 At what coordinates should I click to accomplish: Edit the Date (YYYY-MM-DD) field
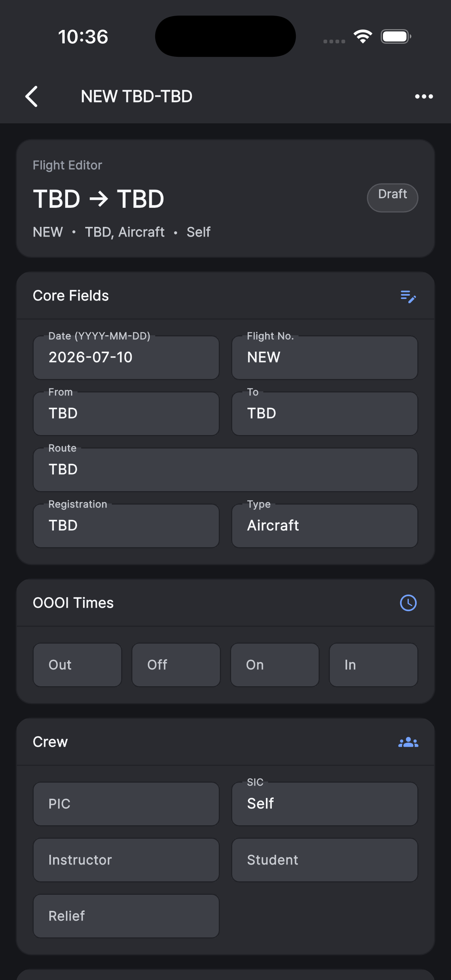click(x=126, y=357)
